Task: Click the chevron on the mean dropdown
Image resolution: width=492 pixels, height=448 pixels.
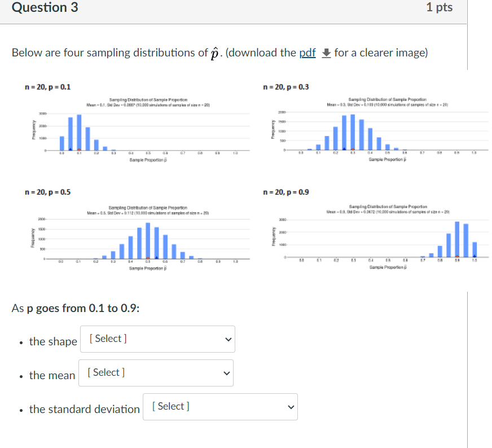Action: 226,373
